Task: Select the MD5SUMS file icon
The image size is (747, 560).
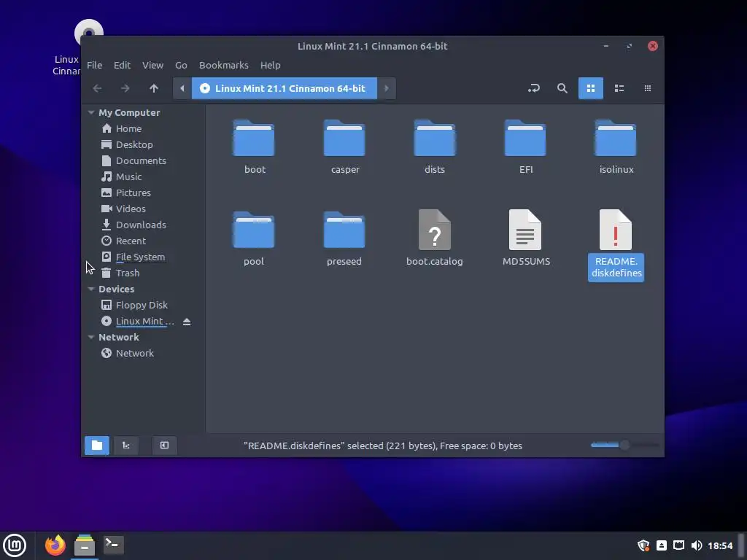Action: [x=525, y=230]
